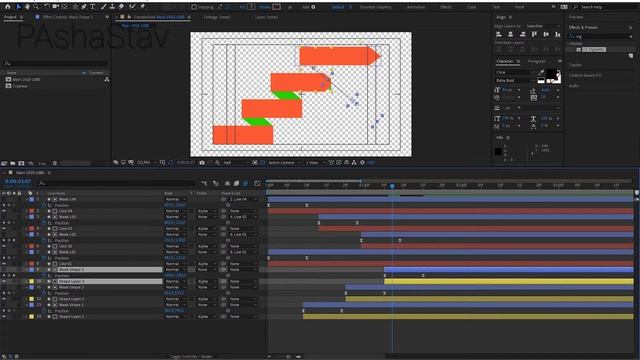Select the CC Vignette effect preset

click(594, 49)
